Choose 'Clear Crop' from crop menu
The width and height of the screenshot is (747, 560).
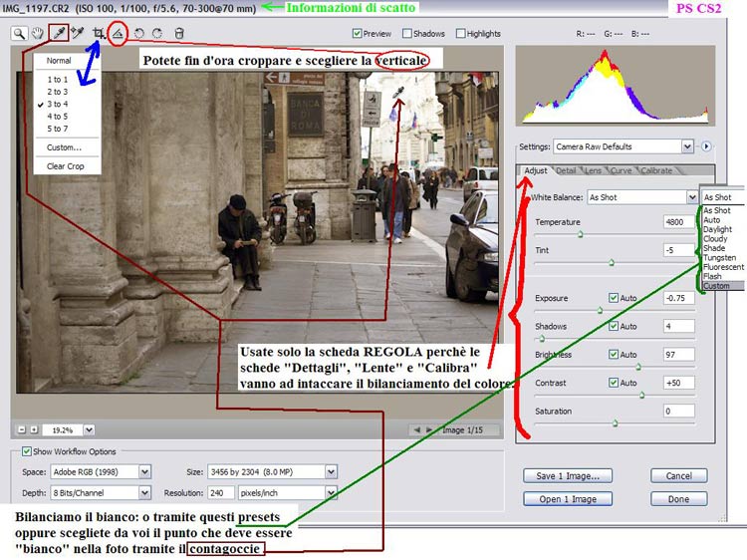[66, 165]
